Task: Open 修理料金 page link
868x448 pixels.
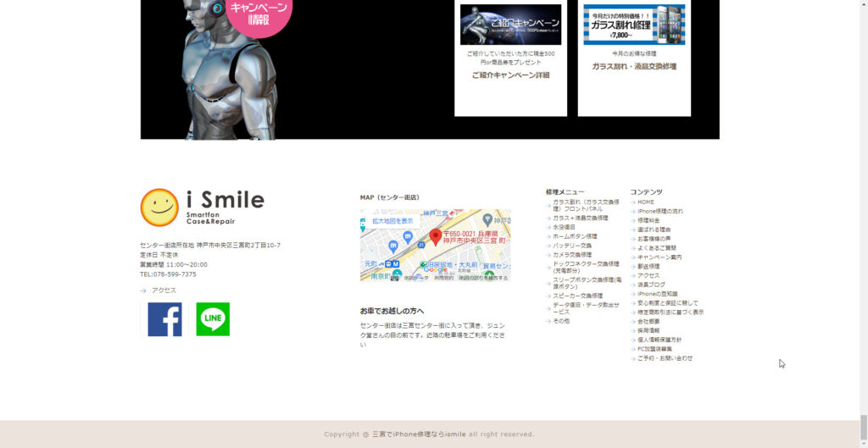Action: (648, 221)
